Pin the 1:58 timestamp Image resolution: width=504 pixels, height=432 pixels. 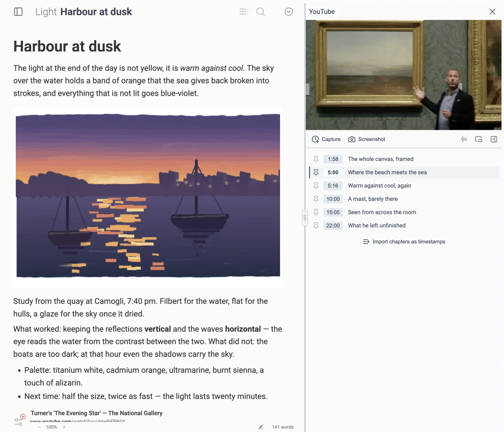pyautogui.click(x=316, y=159)
